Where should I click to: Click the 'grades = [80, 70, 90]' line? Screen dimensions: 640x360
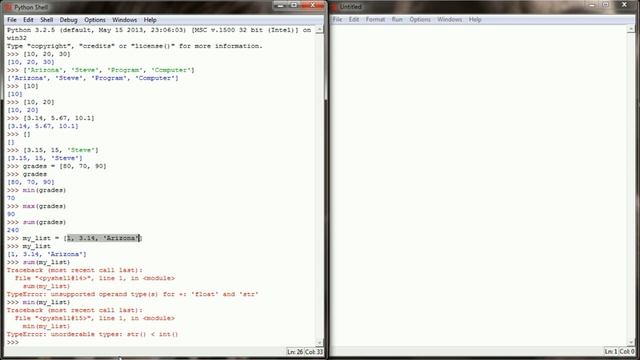click(x=56, y=166)
